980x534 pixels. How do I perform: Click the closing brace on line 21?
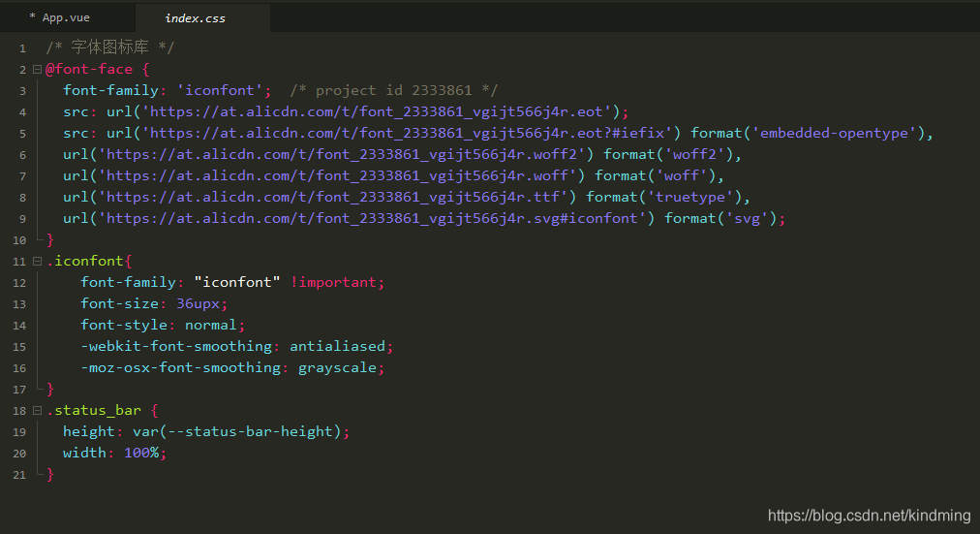(x=50, y=474)
